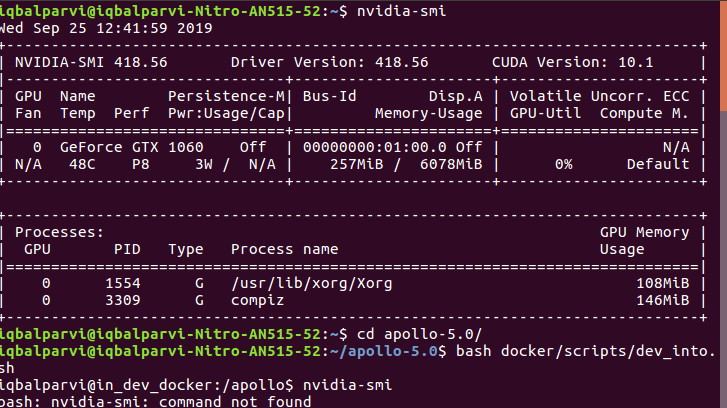The height and width of the screenshot is (408, 727).
Task: Click process name 'compiz'
Action: (257, 300)
